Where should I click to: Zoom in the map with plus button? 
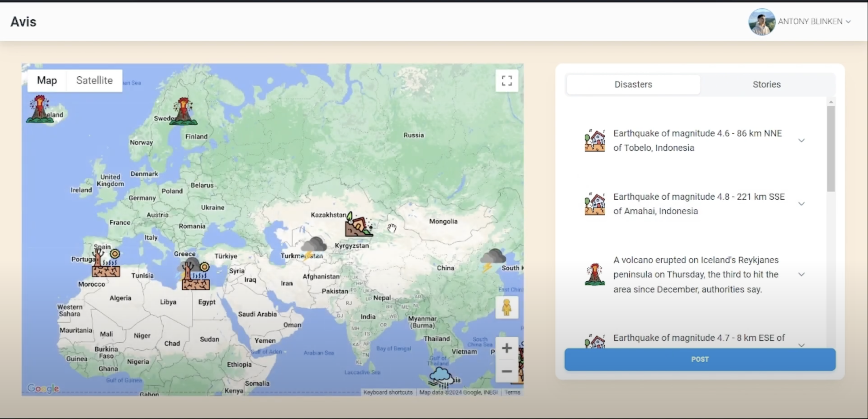(x=506, y=348)
